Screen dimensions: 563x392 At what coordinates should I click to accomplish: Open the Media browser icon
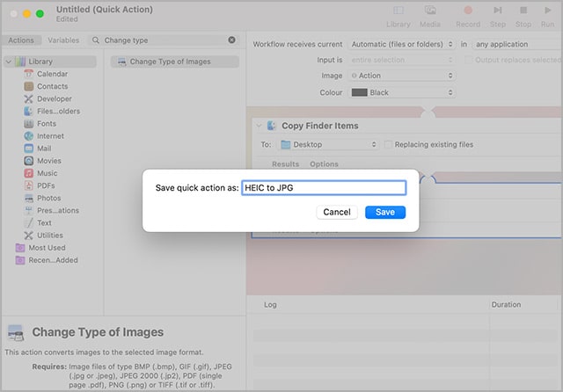click(430, 11)
